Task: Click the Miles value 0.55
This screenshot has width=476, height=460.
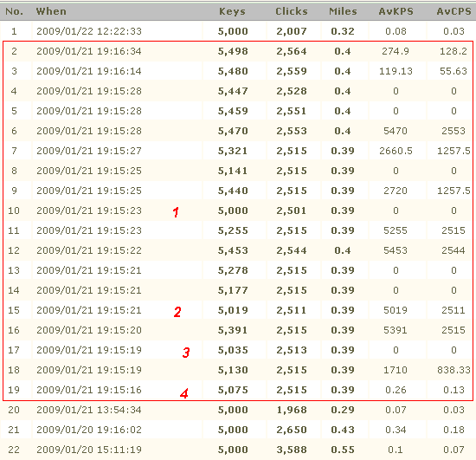Action: pyautogui.click(x=343, y=450)
